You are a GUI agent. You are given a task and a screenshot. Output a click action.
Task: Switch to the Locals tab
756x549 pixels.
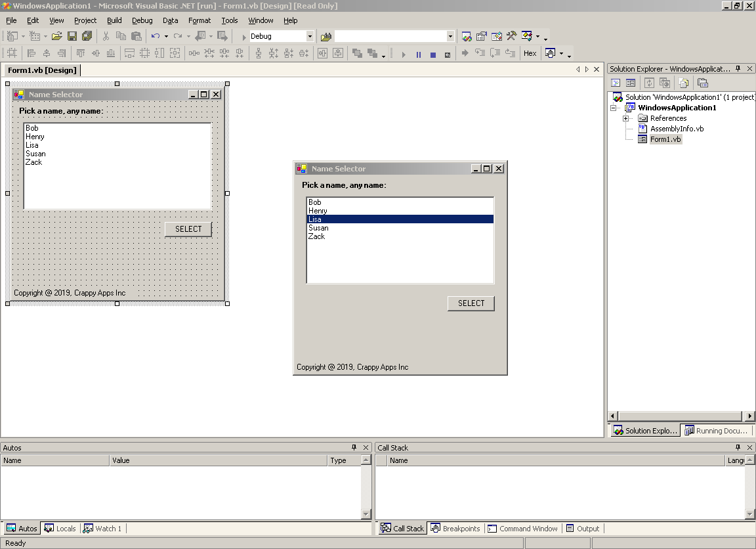[x=60, y=529]
